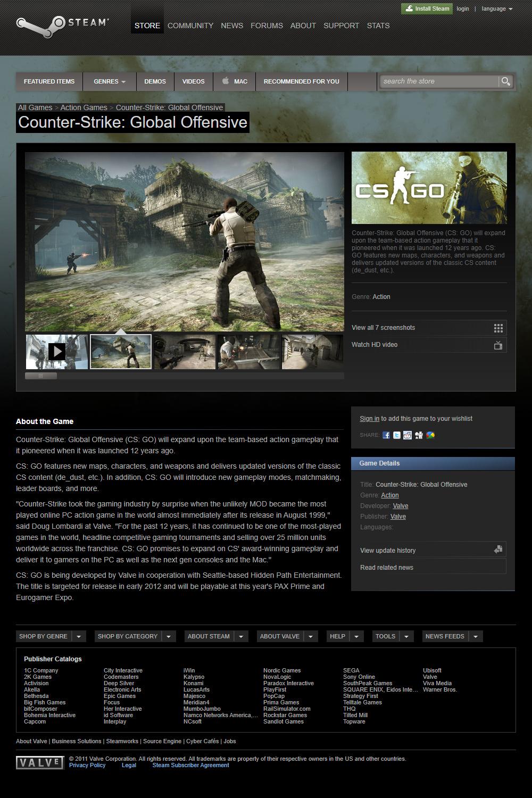Viewport: 532px width, 798px height.
Task: Click the CS:GO header image
Action: (x=429, y=188)
